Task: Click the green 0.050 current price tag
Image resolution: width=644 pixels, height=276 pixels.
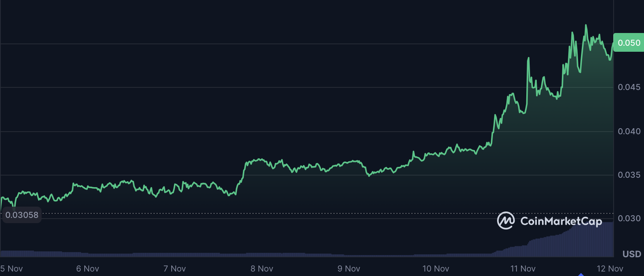Action: [x=629, y=43]
